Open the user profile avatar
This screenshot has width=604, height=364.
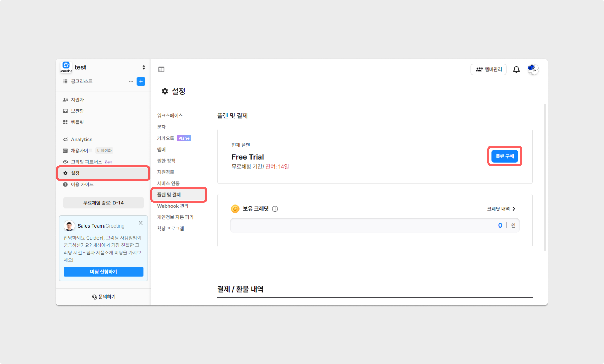coord(533,70)
